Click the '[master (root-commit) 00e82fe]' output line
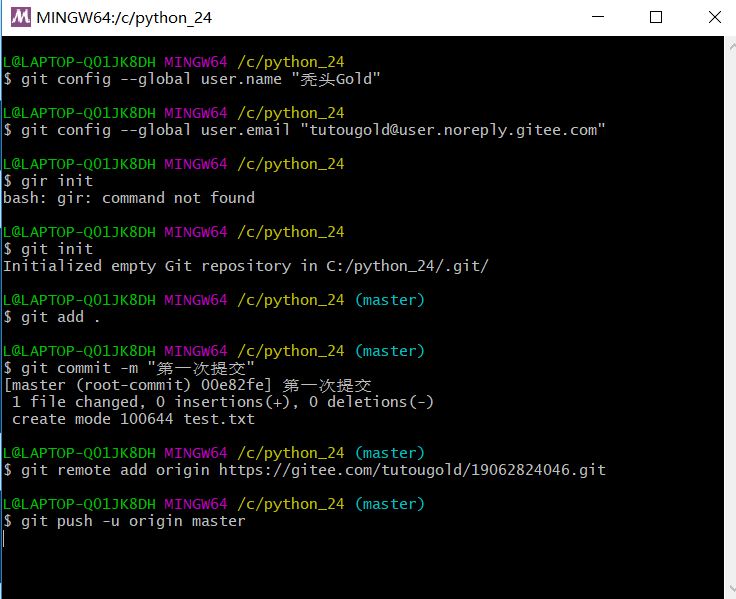Screen dimensions: 736x599 pos(187,385)
